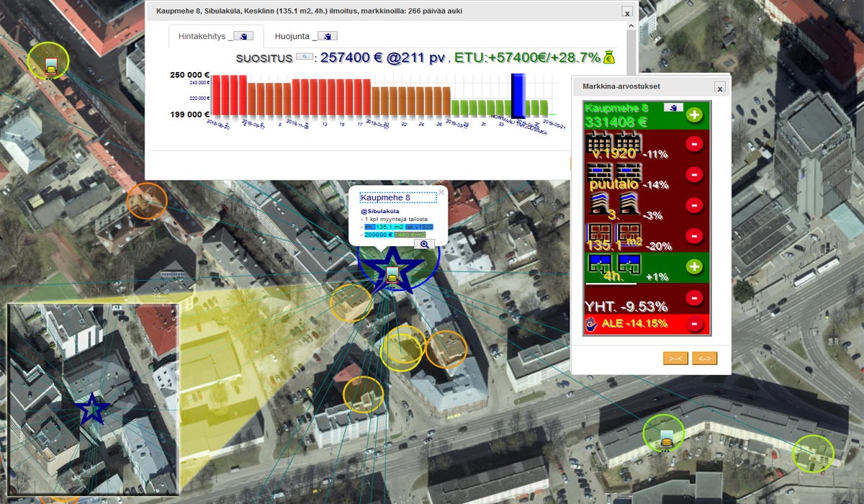The image size is (864, 504).
Task: Click the coin marker inside the blue star
Action: click(392, 275)
